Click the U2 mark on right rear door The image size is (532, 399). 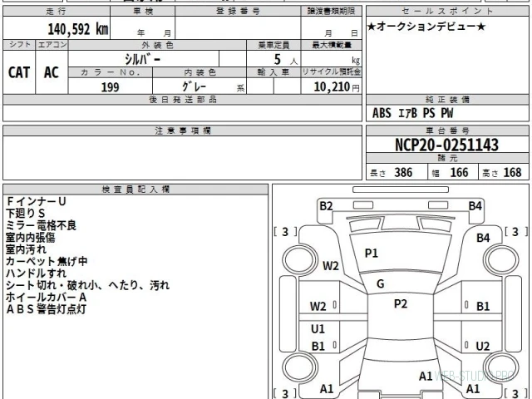[x=483, y=346]
